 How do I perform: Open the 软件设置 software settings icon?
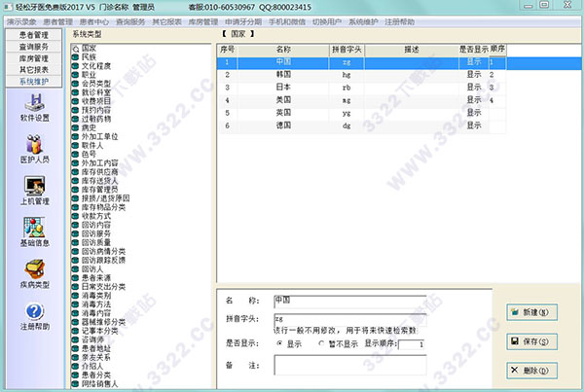tap(35, 103)
